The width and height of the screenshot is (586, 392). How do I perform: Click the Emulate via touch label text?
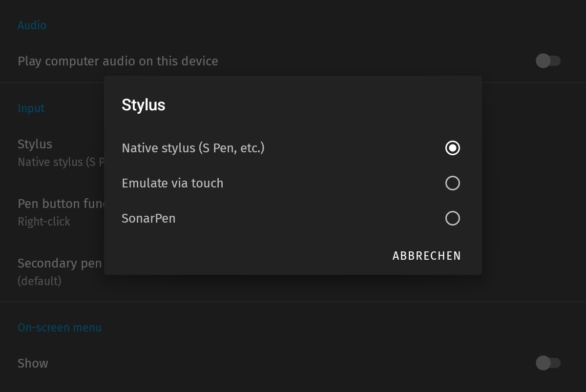(x=173, y=183)
